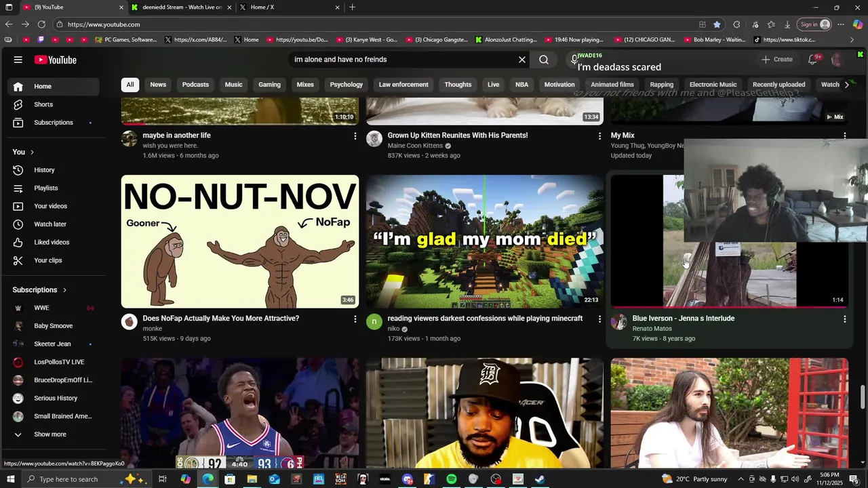The image size is (868, 488).
Task: Run search with the magnifier button
Action: click(x=544, y=60)
